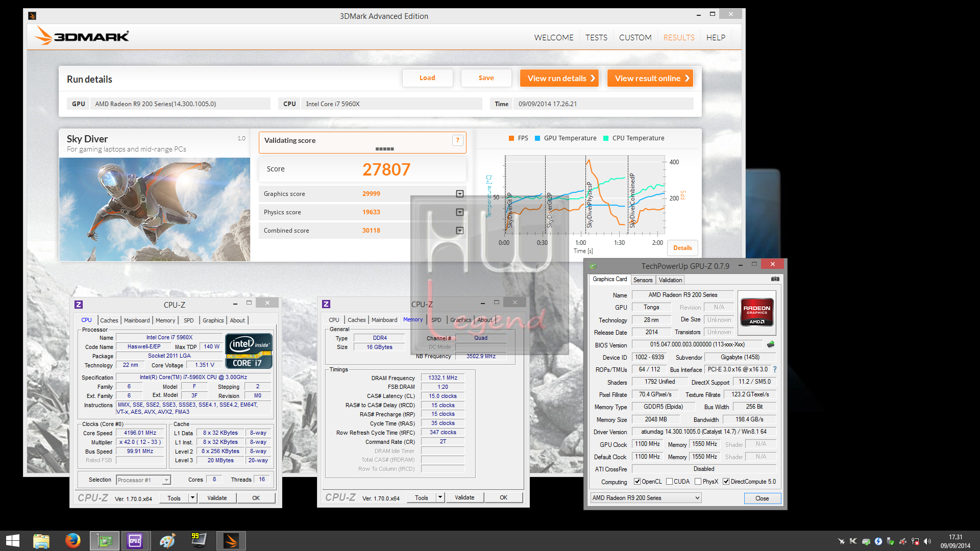Toggle the CUDA checkbox in GPU-Z
This screenshot has height=551, width=980.
(x=669, y=482)
